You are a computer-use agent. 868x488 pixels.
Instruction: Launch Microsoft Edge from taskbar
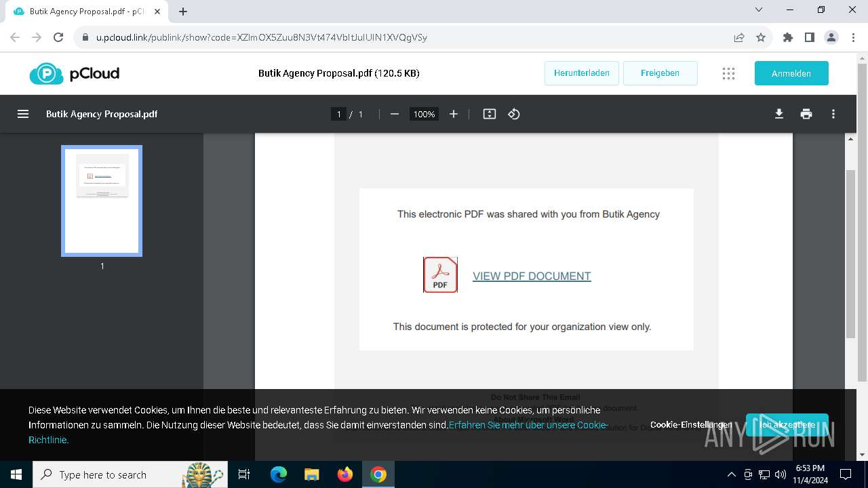click(x=279, y=474)
